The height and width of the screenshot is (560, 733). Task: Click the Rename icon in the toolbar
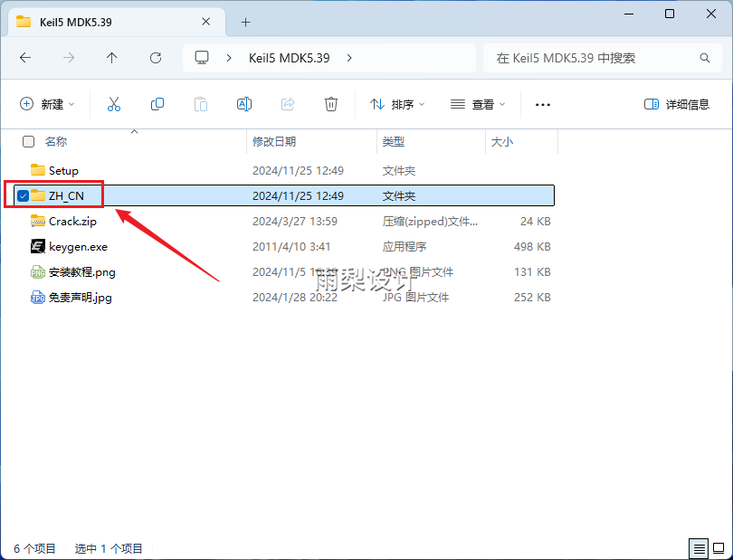243,104
